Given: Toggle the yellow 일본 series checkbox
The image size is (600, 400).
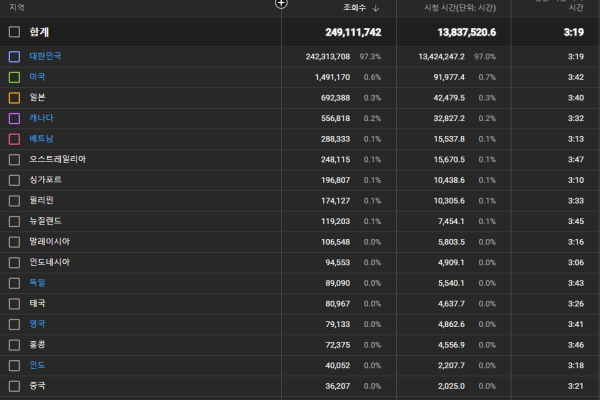Looking at the screenshot, I should pos(14,97).
